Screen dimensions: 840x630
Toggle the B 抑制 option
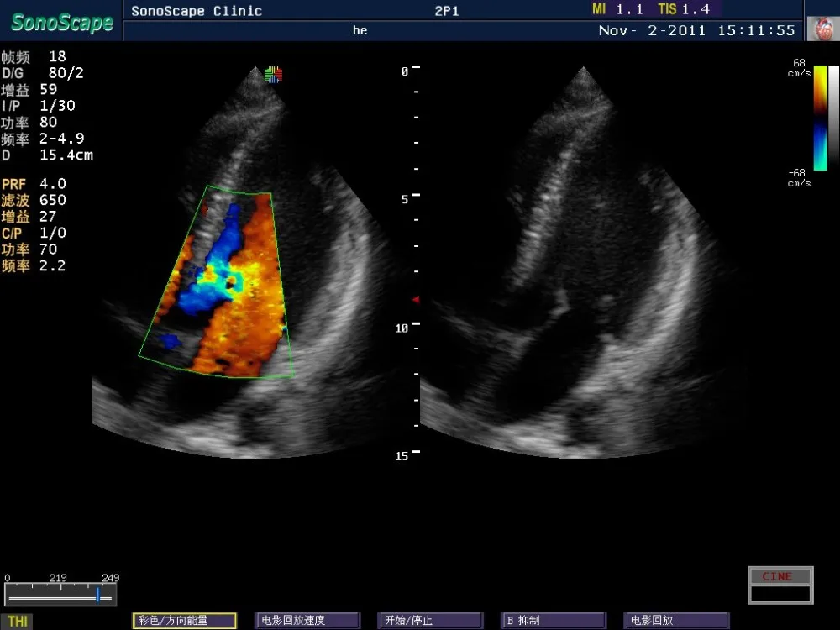553,621
